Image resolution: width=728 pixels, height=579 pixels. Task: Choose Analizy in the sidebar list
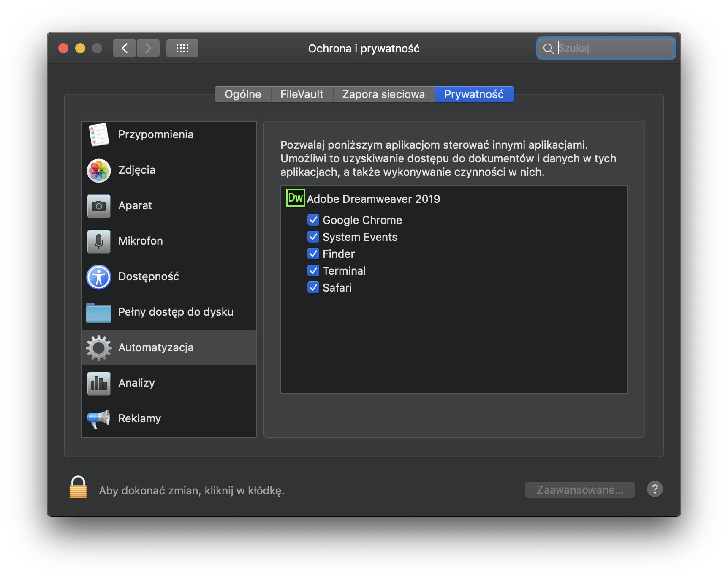[x=169, y=383]
